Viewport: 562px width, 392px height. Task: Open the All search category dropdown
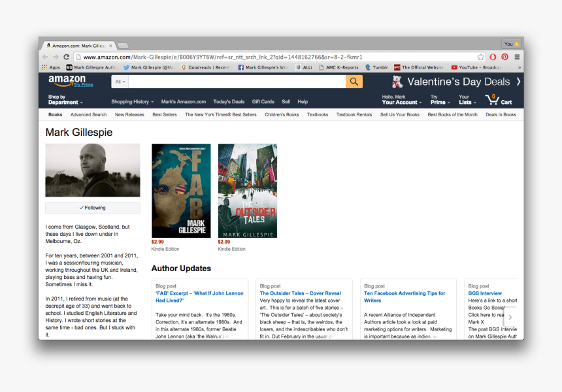pos(118,82)
